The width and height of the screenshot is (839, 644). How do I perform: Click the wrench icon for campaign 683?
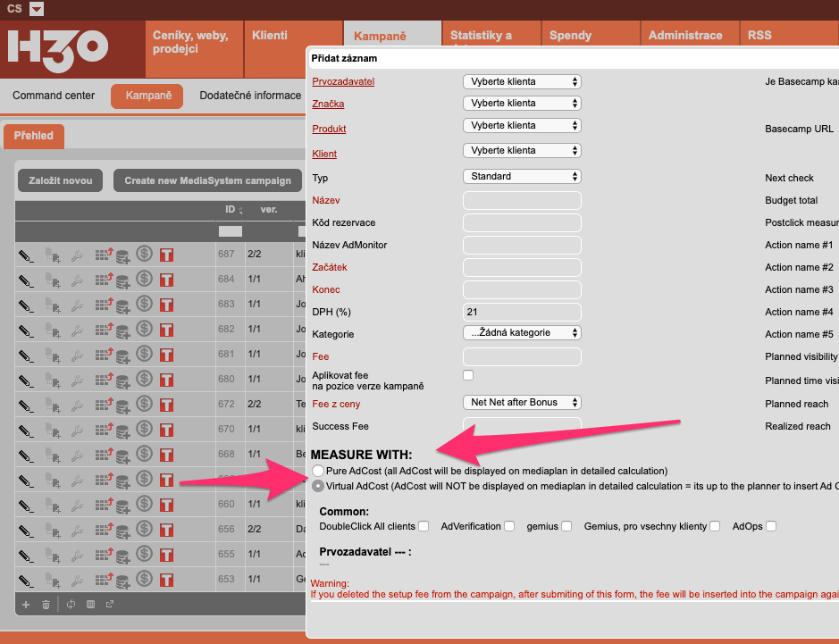[x=77, y=305]
